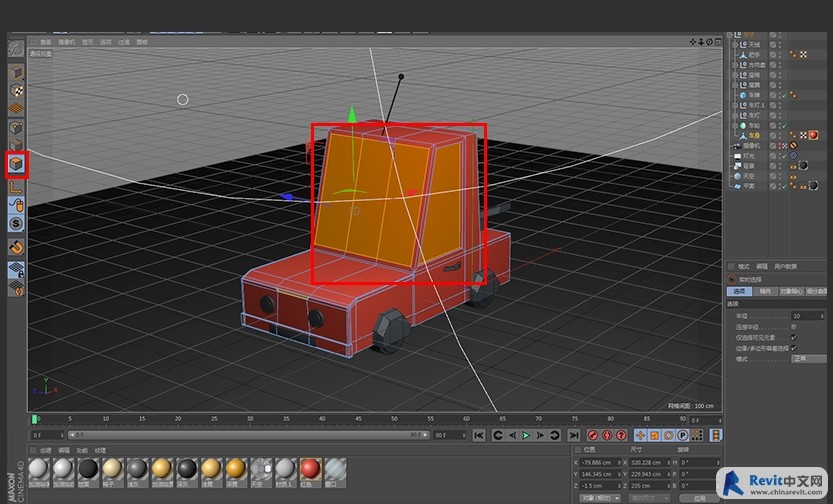This screenshot has height=504, width=833.
Task: Click 应用 apply button in coordinates
Action: pos(700,498)
